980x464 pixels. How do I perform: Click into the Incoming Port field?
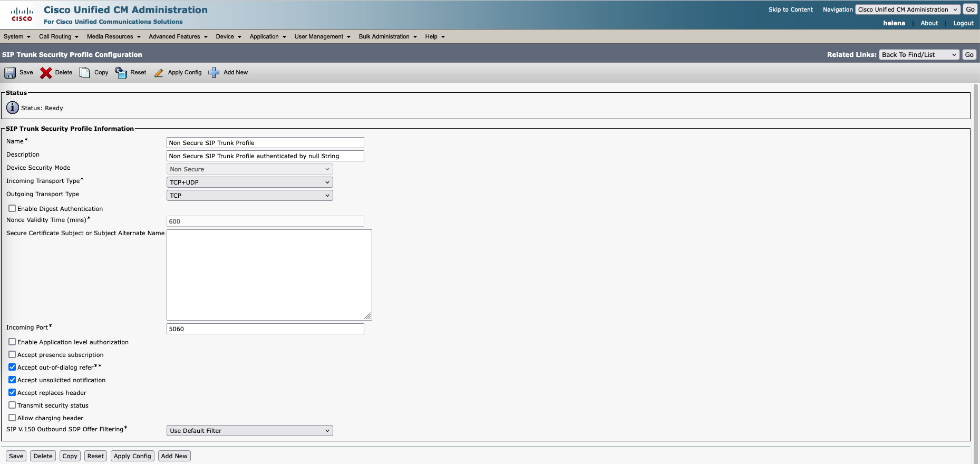[x=265, y=329]
